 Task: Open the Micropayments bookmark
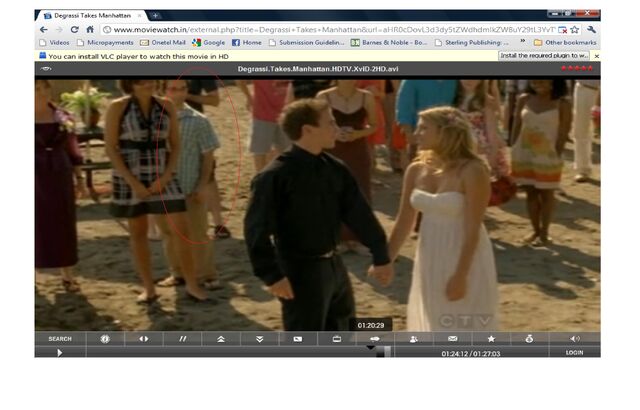click(x=105, y=42)
